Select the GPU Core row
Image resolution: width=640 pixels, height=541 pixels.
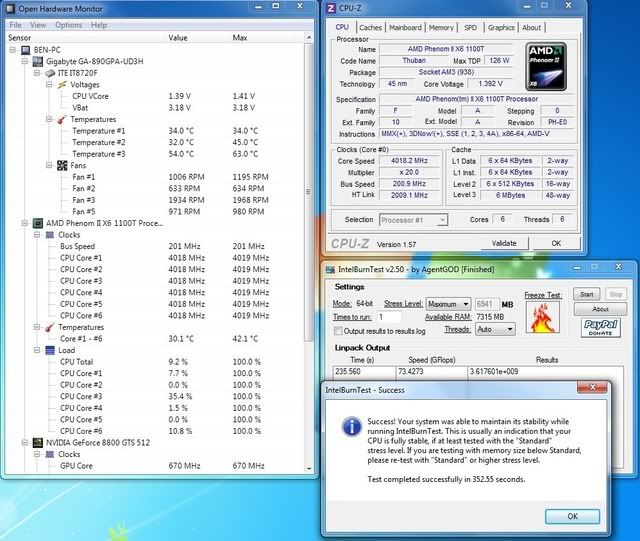(155, 466)
